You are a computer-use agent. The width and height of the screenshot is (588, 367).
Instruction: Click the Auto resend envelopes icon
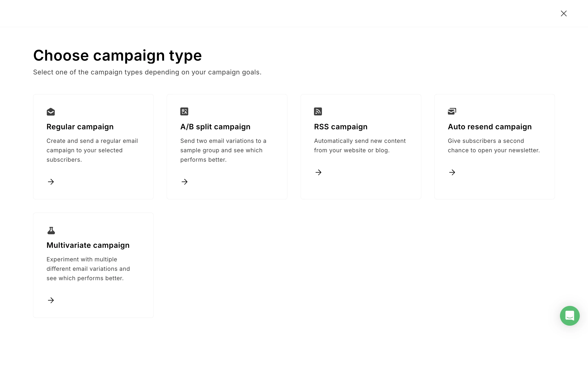[452, 111]
